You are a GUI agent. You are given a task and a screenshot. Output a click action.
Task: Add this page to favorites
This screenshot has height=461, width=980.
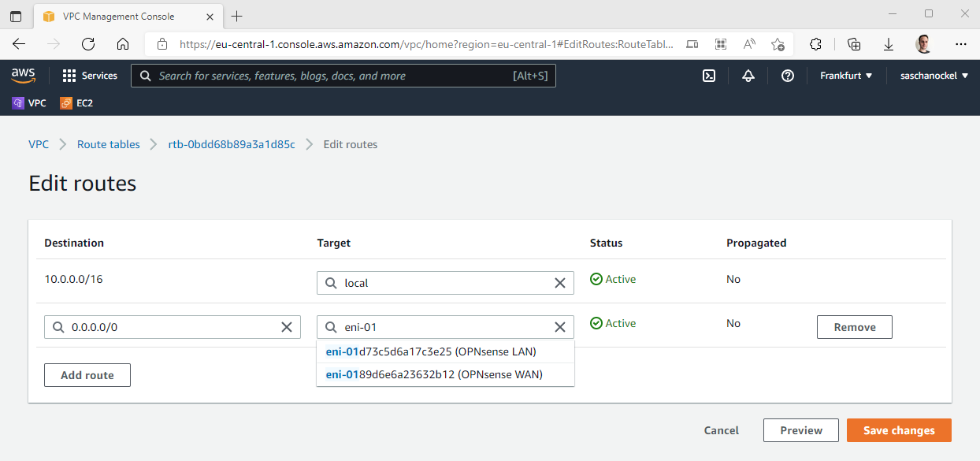pos(778,45)
